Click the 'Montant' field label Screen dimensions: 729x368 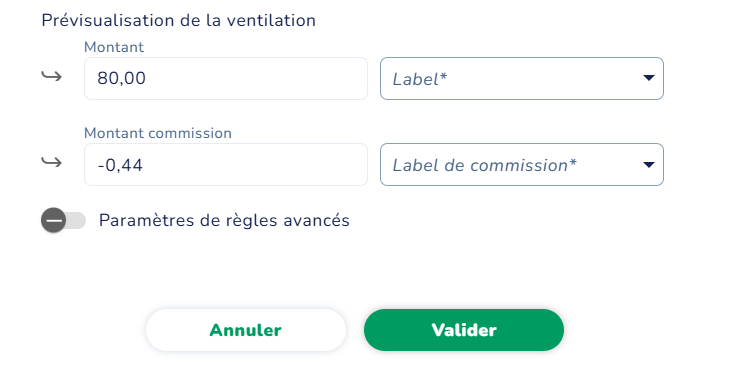(x=114, y=47)
